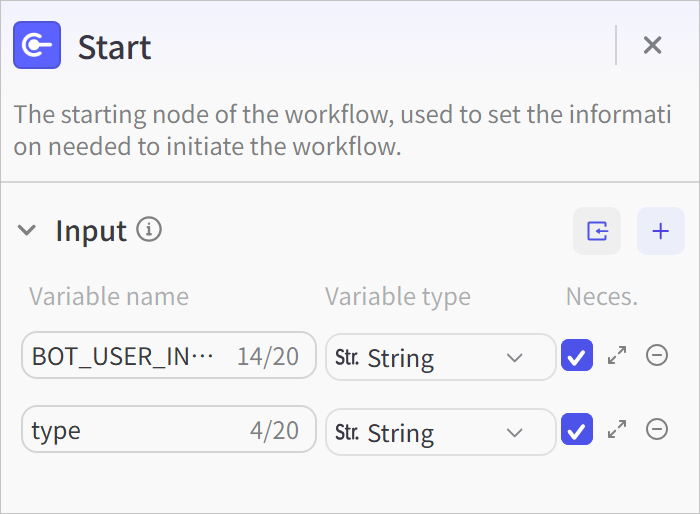Screen dimensions: 700x514
Task: Expand details of the 'type' variable row
Action: tap(617, 430)
